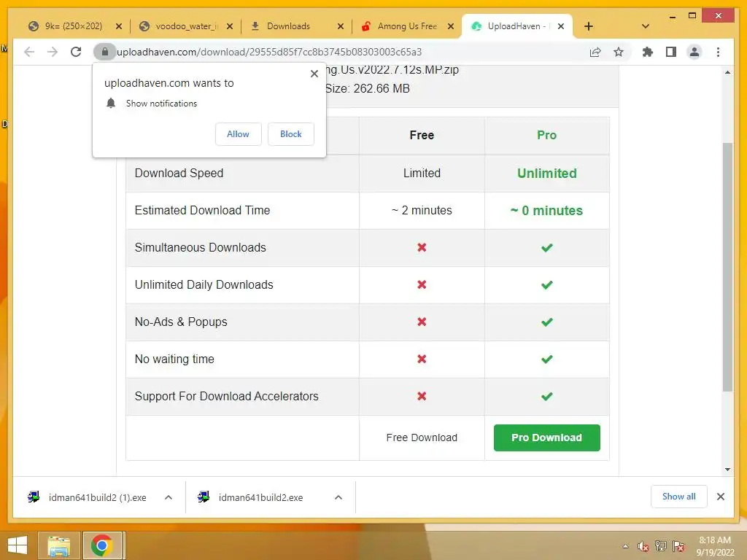Screen dimensions: 747x560
Task: Close the downloads bar
Action: click(721, 497)
